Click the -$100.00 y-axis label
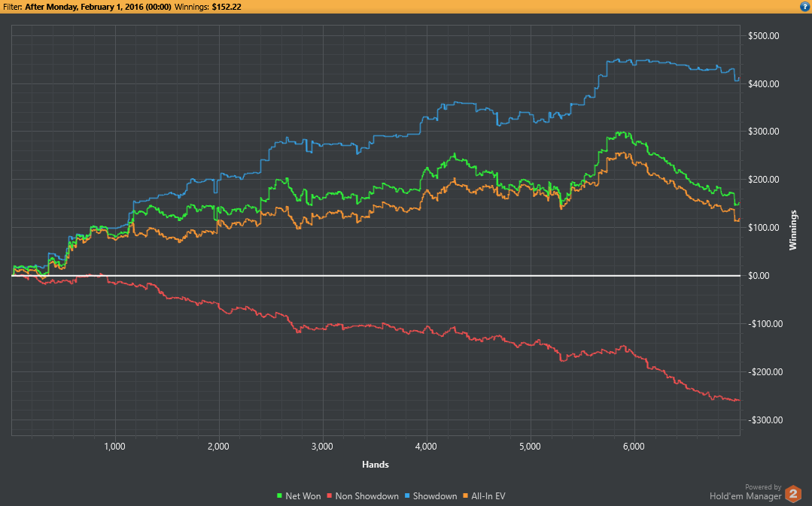The height and width of the screenshot is (506, 812). click(x=765, y=324)
